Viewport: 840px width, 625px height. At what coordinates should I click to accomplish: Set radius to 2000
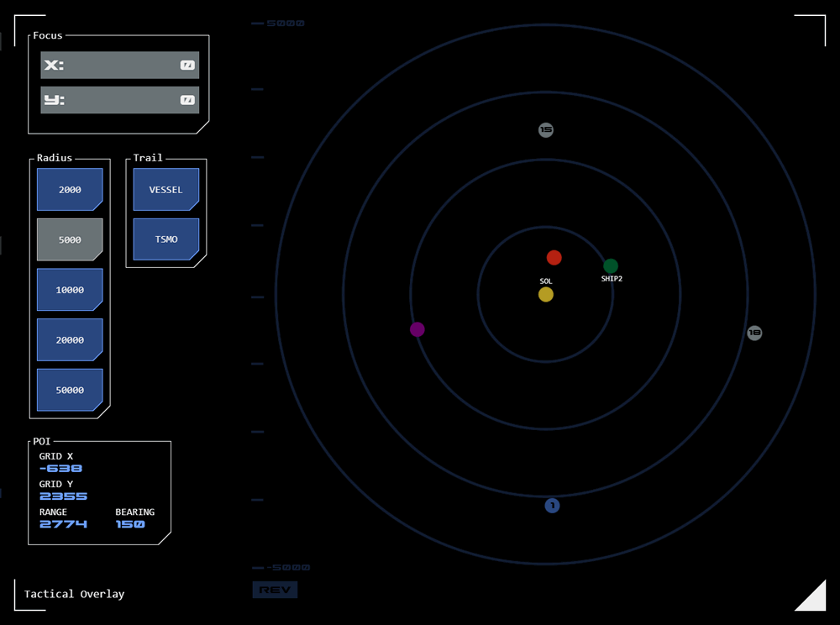70,190
